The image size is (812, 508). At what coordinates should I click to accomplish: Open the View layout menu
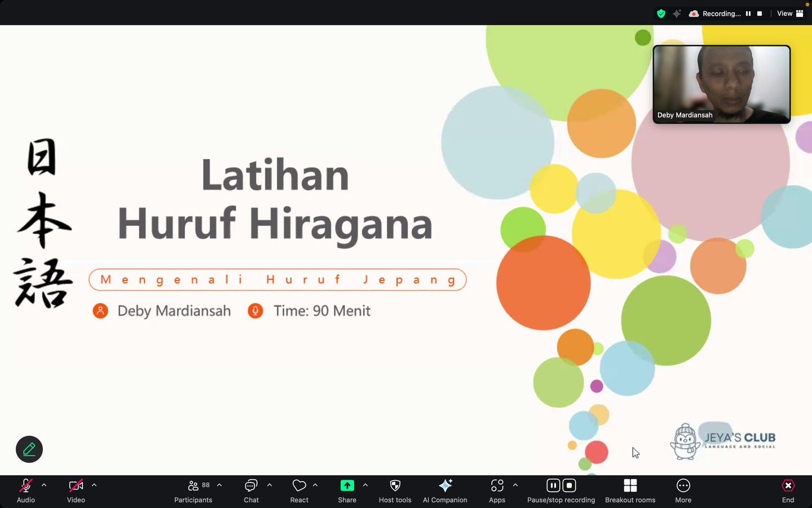click(789, 14)
